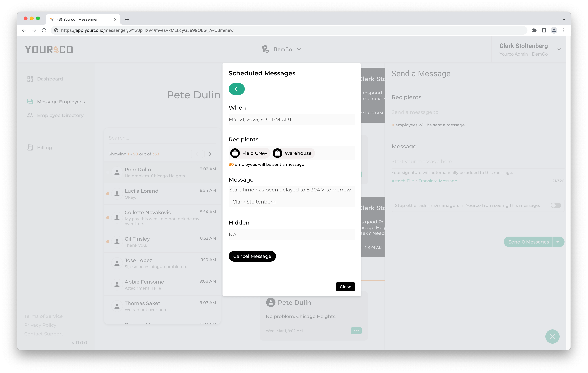Click the conversation search field
The image size is (588, 373).
[x=162, y=138]
